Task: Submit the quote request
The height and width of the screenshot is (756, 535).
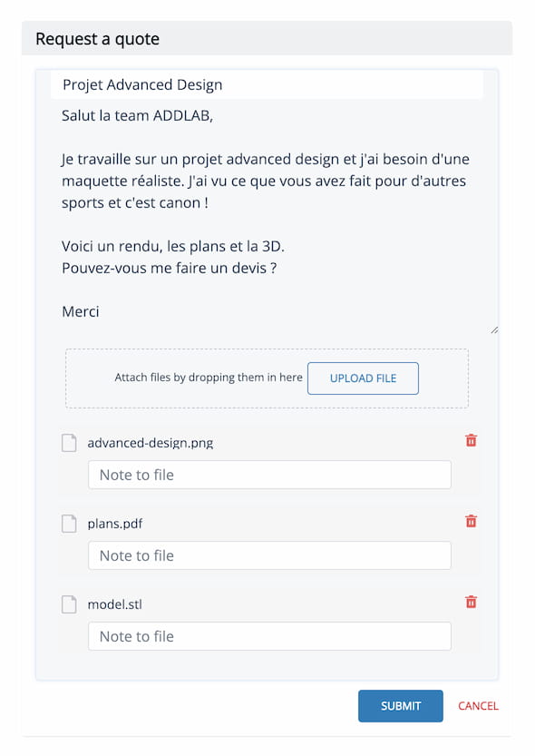Action: (401, 706)
